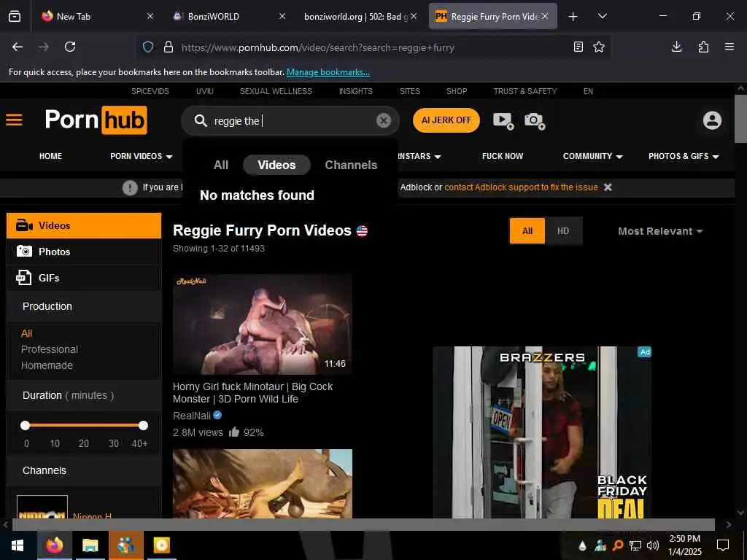Image resolution: width=747 pixels, height=560 pixels.
Task: Open the list all tabs chevron
Action: tap(602, 16)
